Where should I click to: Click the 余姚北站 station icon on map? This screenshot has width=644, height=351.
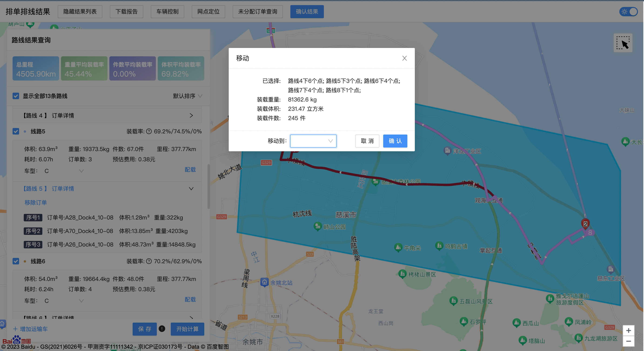point(264,282)
